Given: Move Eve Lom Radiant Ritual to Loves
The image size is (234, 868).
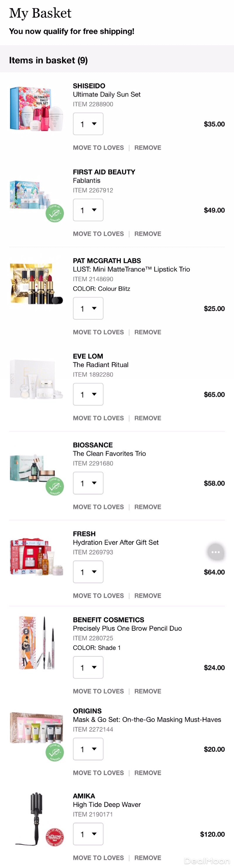Looking at the screenshot, I should (x=98, y=418).
